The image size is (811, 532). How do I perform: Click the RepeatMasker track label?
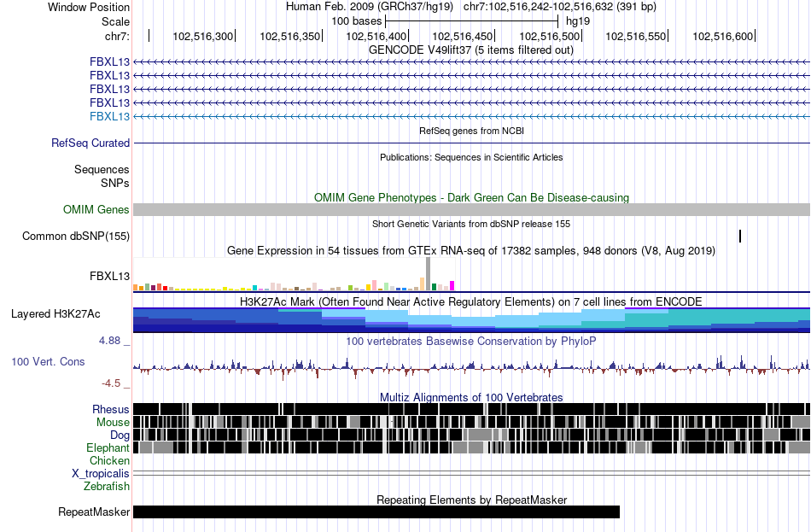coord(94,512)
